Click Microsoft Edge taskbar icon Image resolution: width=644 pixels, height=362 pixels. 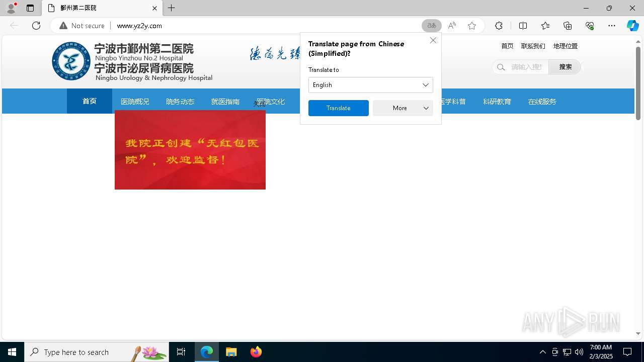[207, 352]
